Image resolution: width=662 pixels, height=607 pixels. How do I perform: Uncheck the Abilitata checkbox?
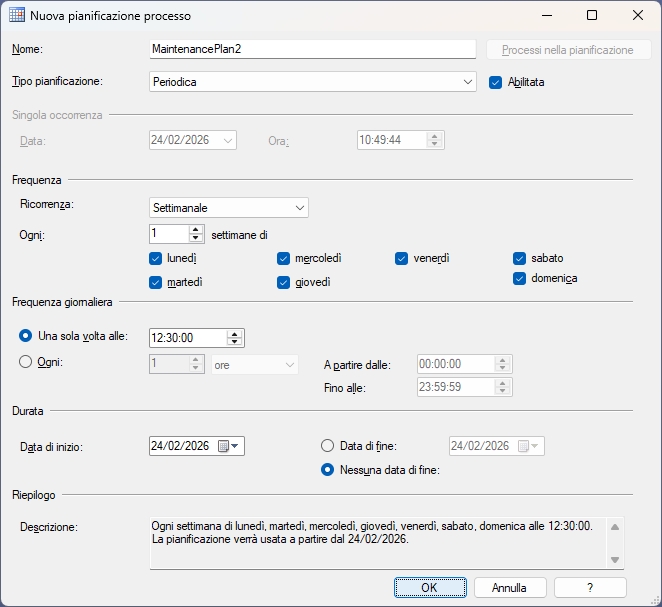coord(495,82)
